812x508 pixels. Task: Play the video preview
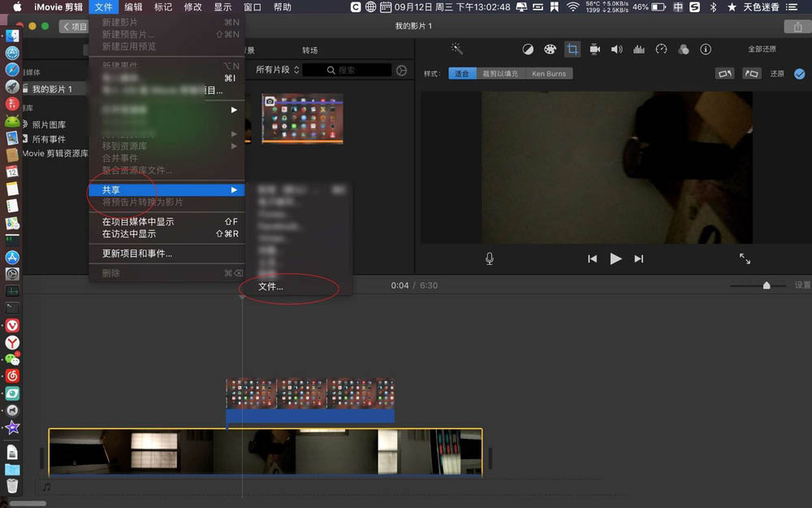(615, 258)
